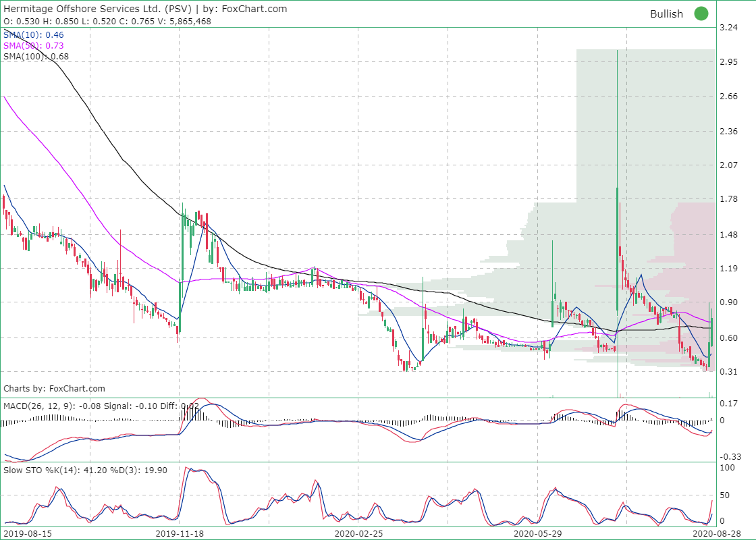The image size is (756, 540).
Task: Click the 1.19 price axis label
Action: pyautogui.click(x=728, y=268)
